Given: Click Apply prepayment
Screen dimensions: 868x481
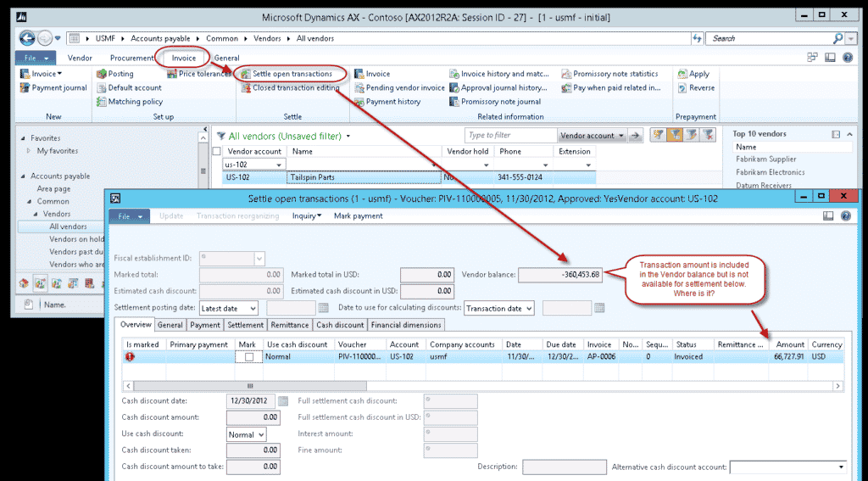Looking at the screenshot, I should [693, 74].
